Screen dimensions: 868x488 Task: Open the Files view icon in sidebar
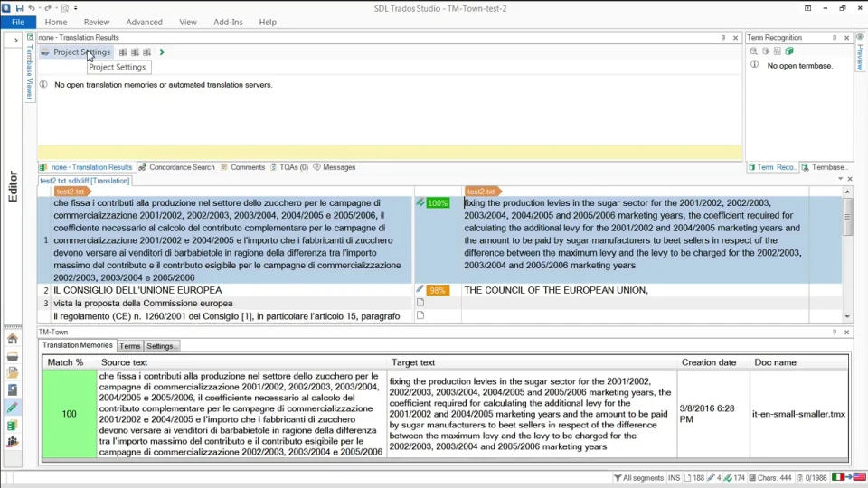click(12, 373)
